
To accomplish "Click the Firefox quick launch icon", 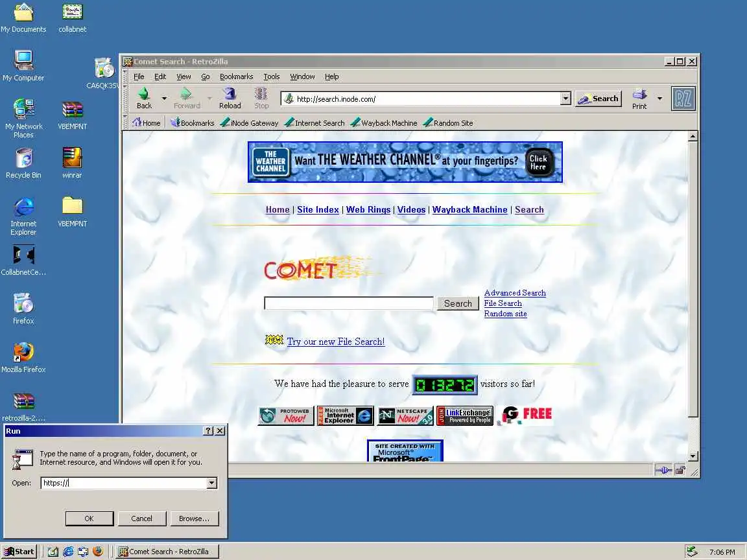I will [98, 552].
